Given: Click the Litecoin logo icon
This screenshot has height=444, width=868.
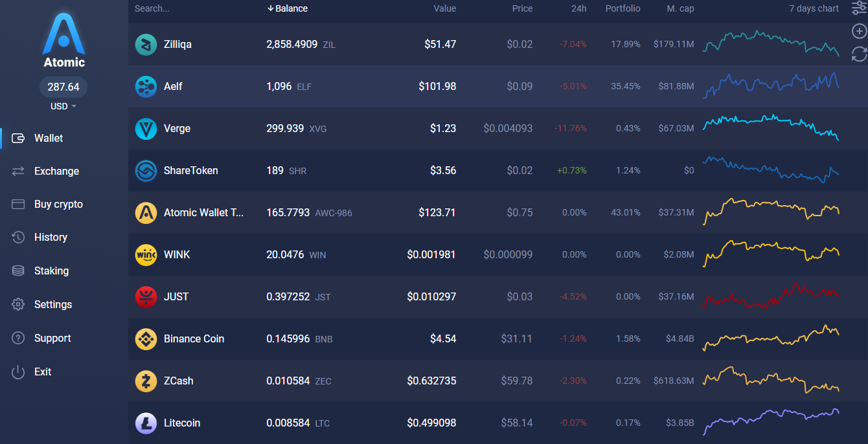Looking at the screenshot, I should 146,423.
